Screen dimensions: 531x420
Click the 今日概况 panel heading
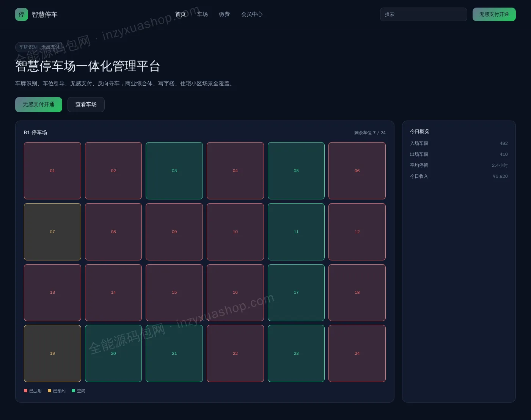point(419,132)
